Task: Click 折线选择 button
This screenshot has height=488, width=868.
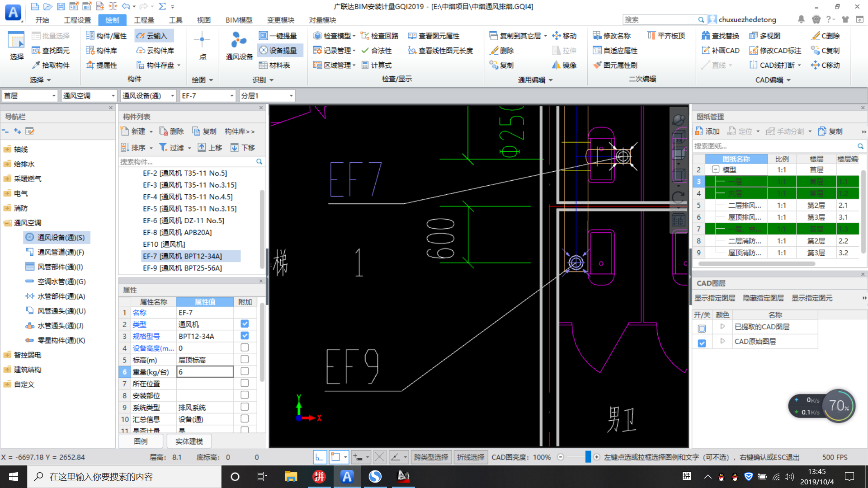Action: click(x=470, y=457)
